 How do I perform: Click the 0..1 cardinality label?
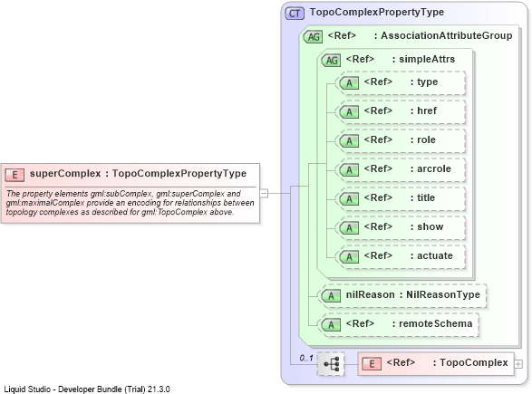pyautogui.click(x=306, y=358)
